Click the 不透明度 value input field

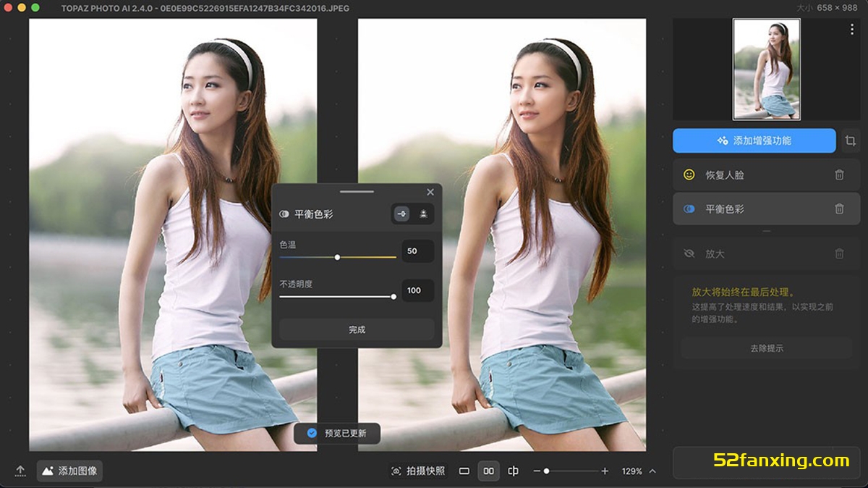[418, 290]
